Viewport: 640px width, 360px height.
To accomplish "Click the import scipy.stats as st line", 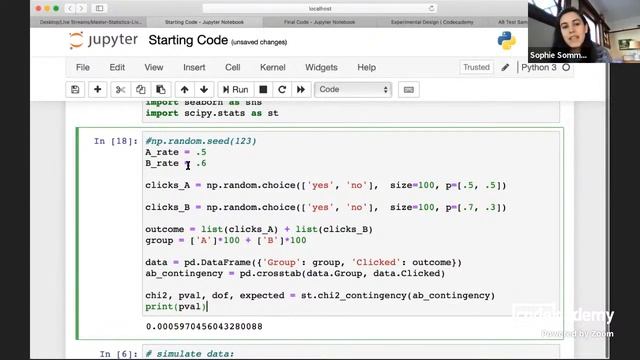I will coord(212,113).
